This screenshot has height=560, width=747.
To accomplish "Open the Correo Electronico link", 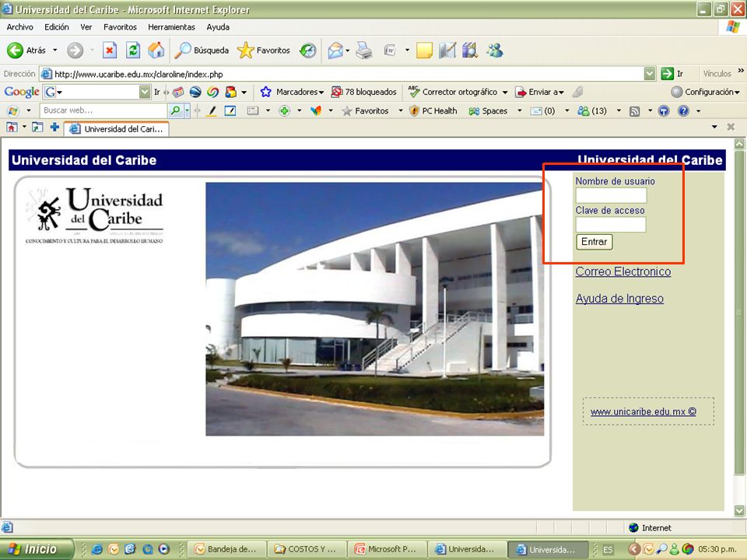I will [623, 271].
